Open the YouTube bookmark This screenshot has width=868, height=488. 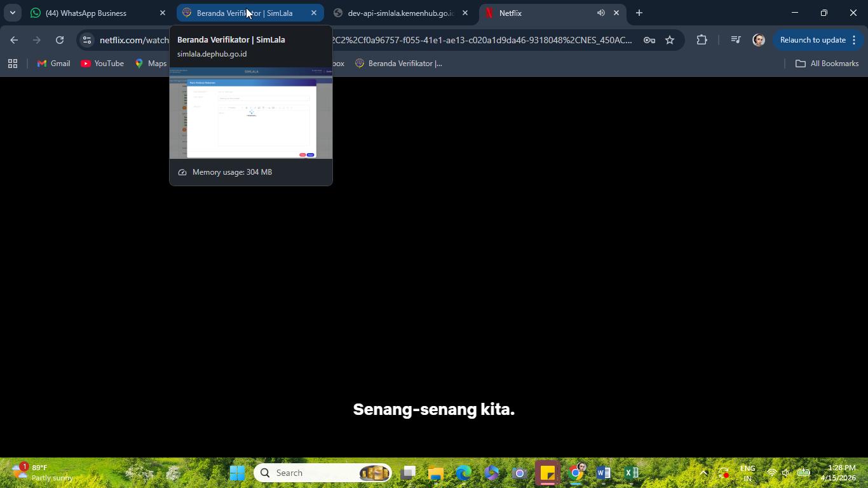coord(102,64)
